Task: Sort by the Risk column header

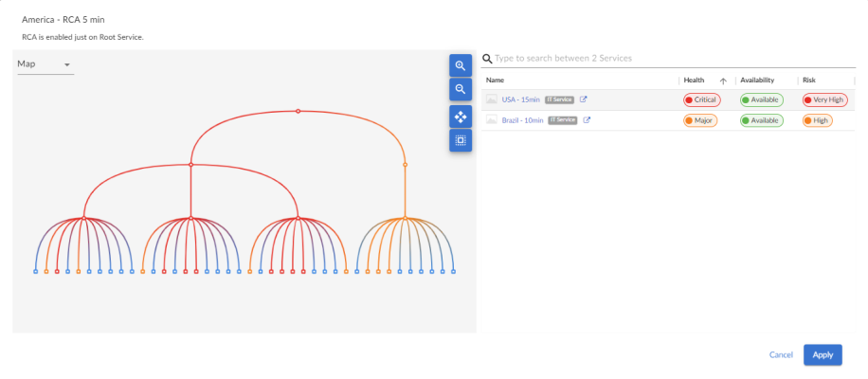Action: (x=808, y=81)
